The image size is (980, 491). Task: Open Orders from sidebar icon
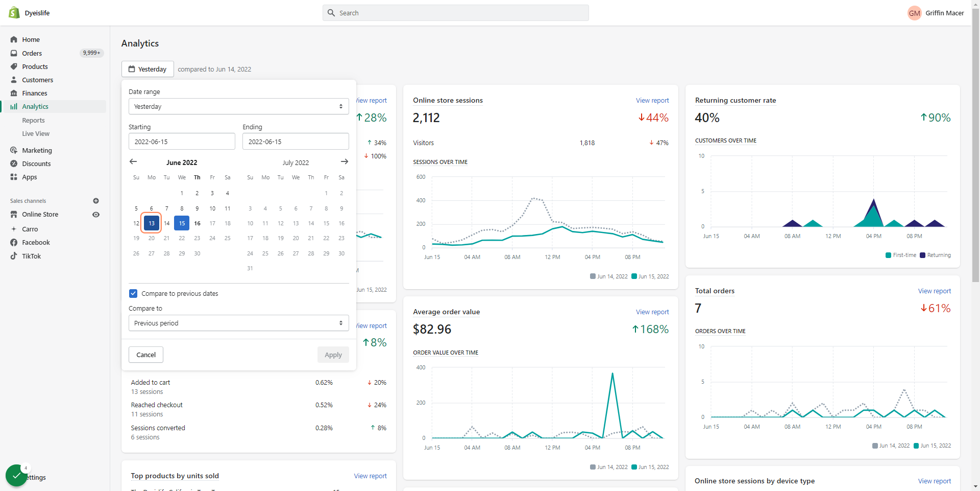point(14,53)
